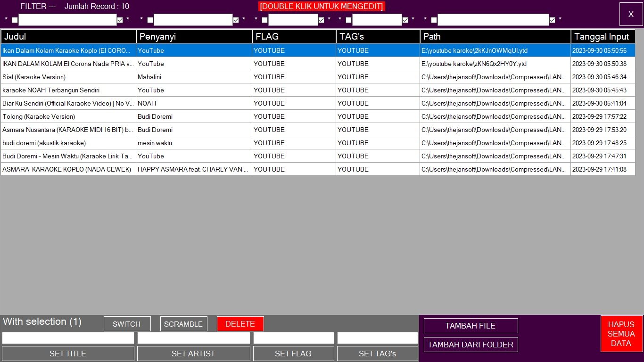644x362 pixels.
Task: Select row 'Ikan Dalam Kolam Karaoke Koplo'
Action: (x=318, y=50)
